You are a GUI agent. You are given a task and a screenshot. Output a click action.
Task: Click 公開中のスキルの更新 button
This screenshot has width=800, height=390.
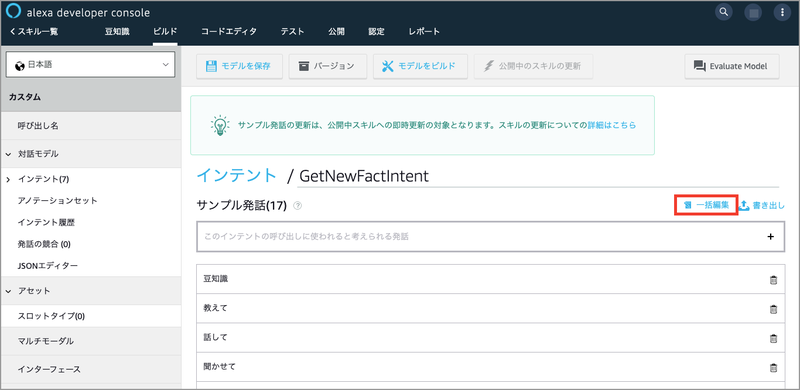534,66
